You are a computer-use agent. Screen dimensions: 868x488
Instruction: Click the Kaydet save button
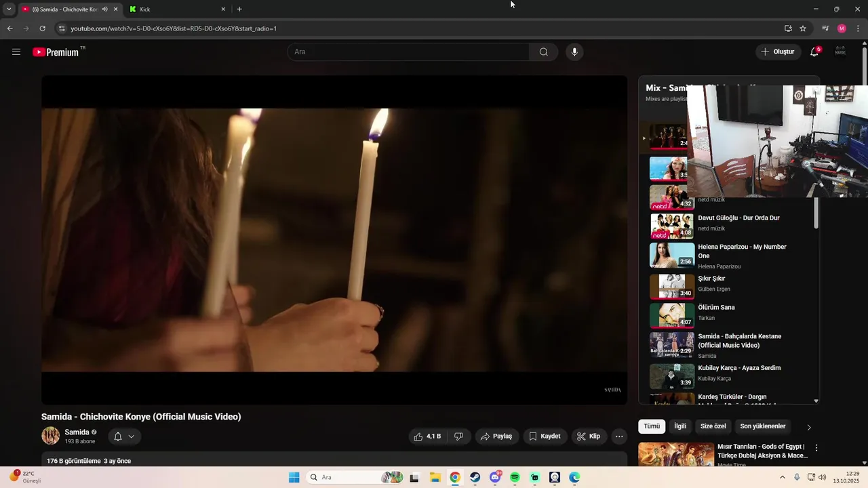545,436
